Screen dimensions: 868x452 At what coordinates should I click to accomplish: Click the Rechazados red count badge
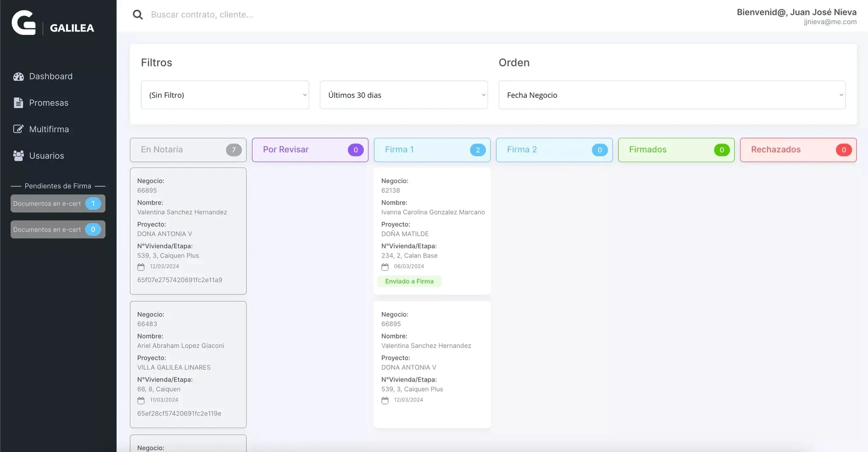(844, 150)
